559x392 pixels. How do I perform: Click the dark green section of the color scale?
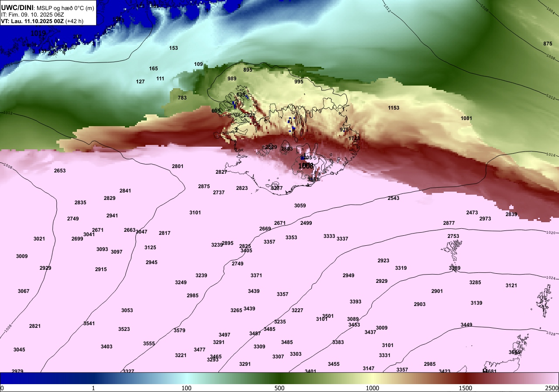[x=279, y=377]
